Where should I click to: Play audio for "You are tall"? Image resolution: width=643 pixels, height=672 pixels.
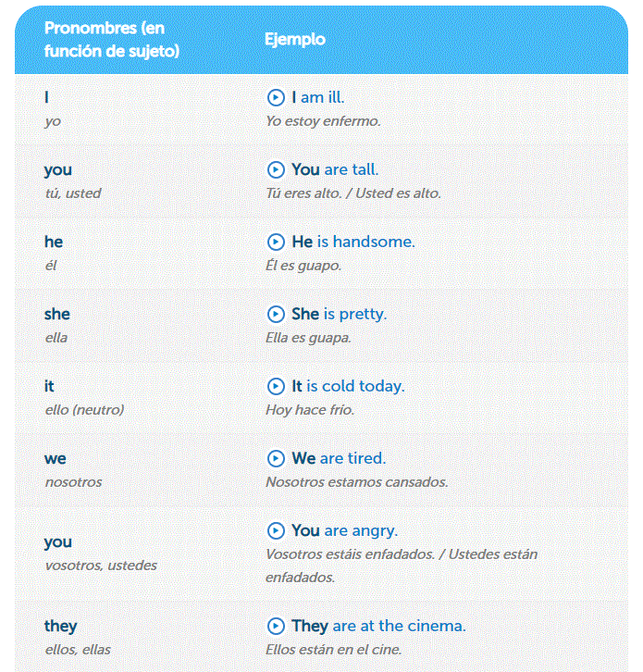tap(275, 169)
